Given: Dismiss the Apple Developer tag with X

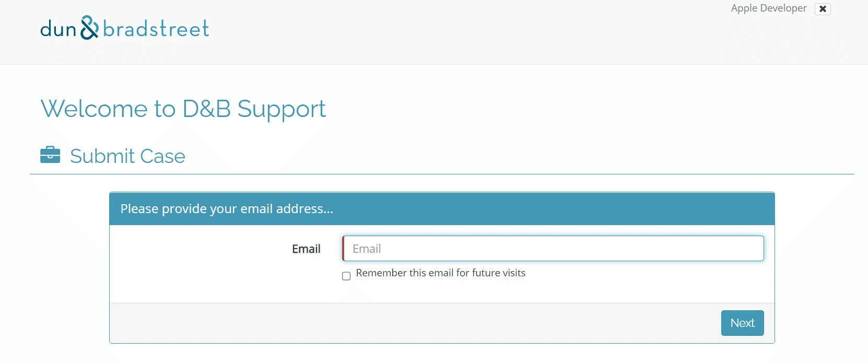Looking at the screenshot, I should 823,9.
